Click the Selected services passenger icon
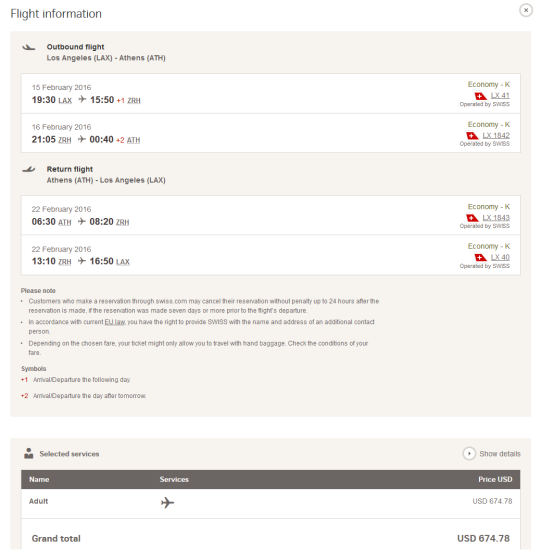The width and height of the screenshot is (541, 550). click(29, 453)
